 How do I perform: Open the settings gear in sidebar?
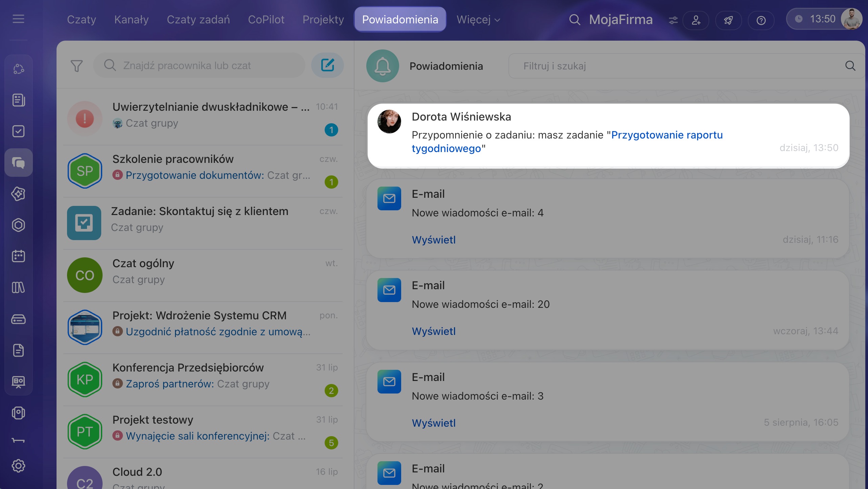(x=19, y=466)
